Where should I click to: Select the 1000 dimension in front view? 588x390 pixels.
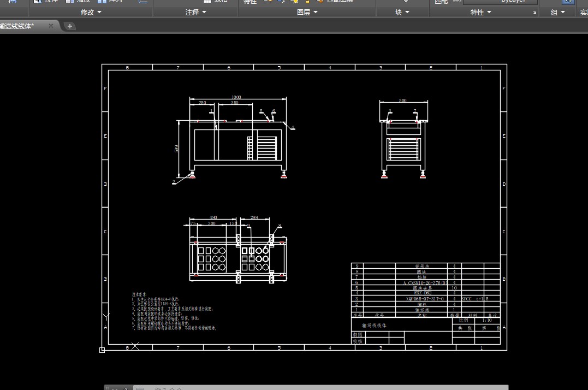(x=236, y=97)
